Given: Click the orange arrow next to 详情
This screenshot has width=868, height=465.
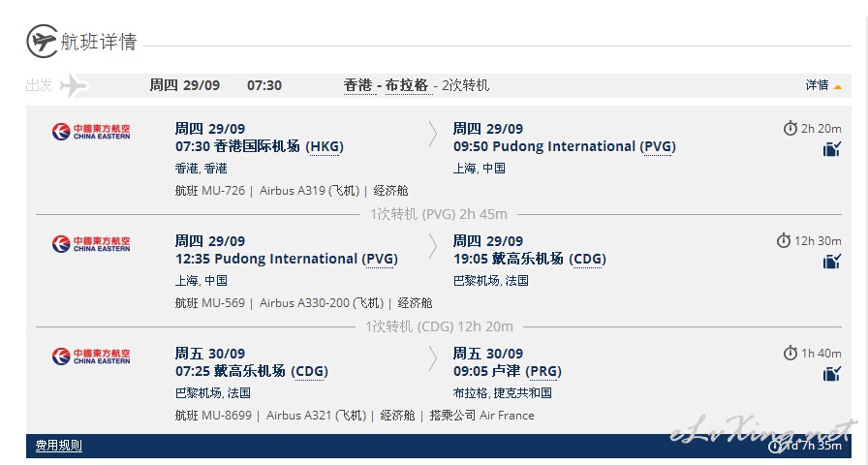Looking at the screenshot, I should pyautogui.click(x=838, y=87).
